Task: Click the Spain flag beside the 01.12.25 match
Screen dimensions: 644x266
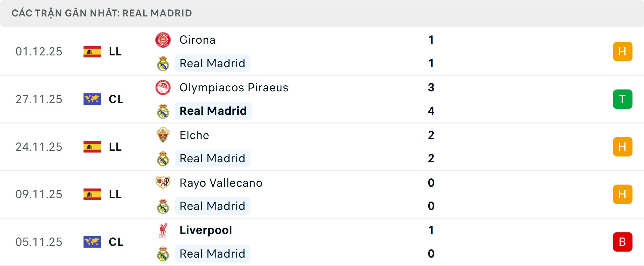Action: (x=92, y=51)
